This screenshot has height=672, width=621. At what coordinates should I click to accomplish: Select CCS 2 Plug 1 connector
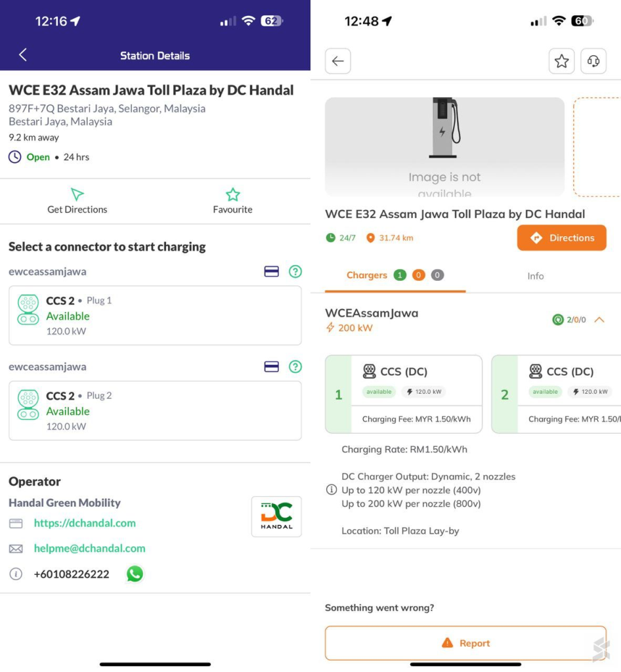pyautogui.click(x=155, y=316)
